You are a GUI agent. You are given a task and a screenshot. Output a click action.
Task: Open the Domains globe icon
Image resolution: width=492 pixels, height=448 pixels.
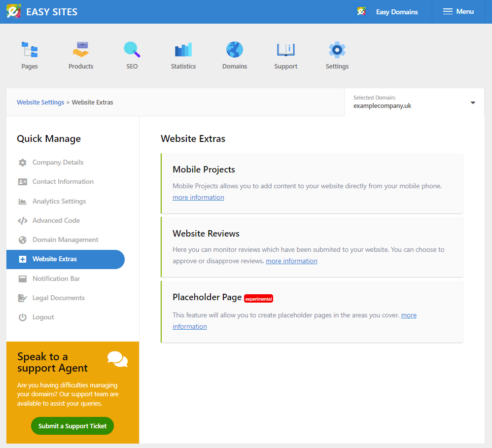[234, 50]
